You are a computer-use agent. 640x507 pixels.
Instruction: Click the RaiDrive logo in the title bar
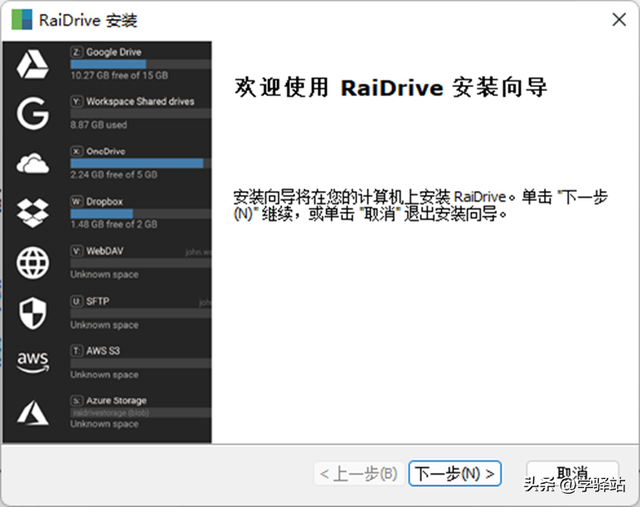click(22, 19)
